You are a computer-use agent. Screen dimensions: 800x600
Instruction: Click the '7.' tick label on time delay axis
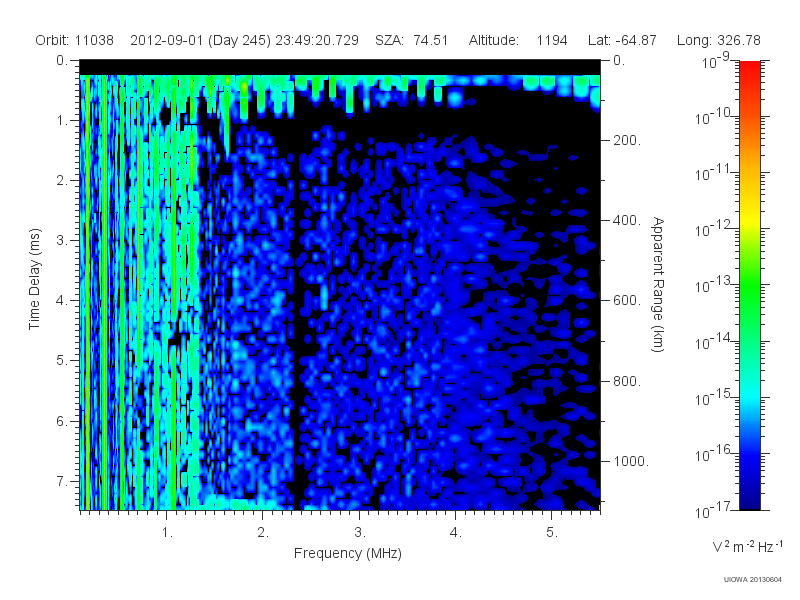click(x=62, y=481)
